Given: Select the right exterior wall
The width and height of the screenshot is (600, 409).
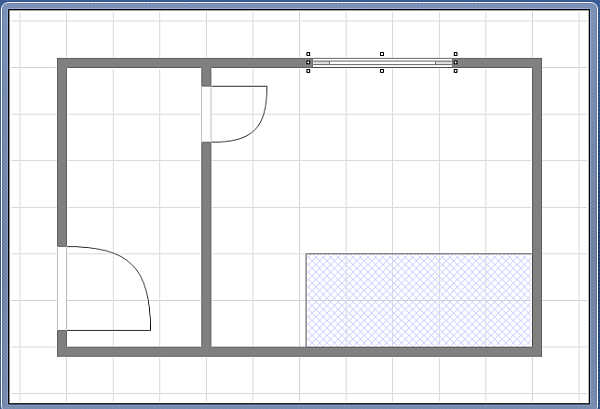Looking at the screenshot, I should point(537,207).
